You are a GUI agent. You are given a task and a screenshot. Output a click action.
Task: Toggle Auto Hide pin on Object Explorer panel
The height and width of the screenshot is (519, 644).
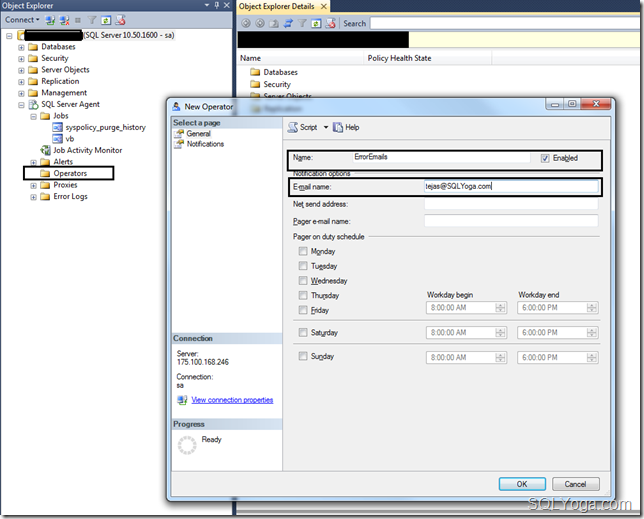217,5
